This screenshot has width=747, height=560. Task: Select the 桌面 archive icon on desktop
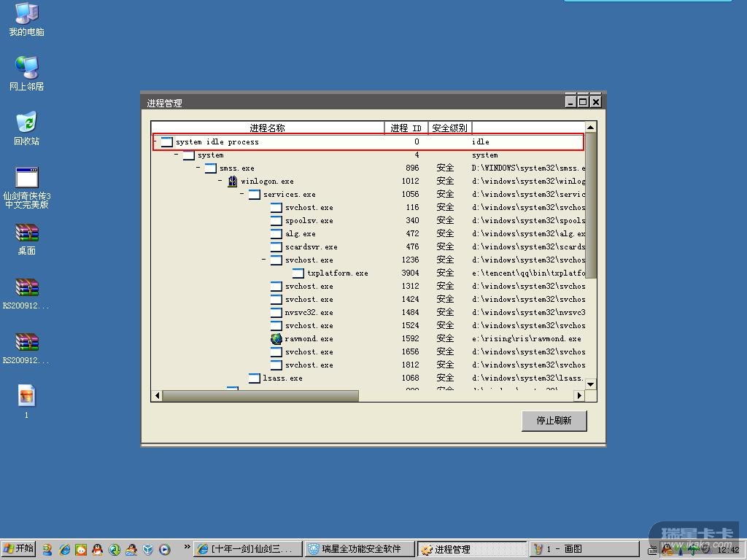[26, 233]
